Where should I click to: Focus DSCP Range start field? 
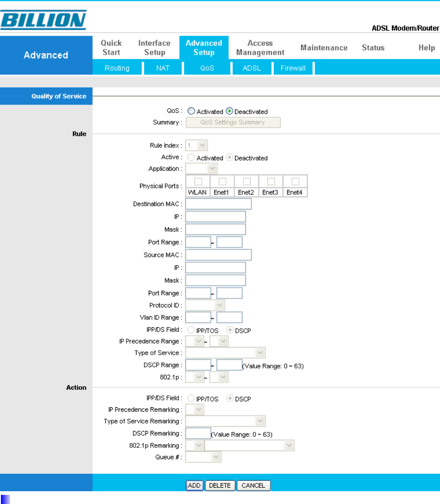tap(198, 365)
